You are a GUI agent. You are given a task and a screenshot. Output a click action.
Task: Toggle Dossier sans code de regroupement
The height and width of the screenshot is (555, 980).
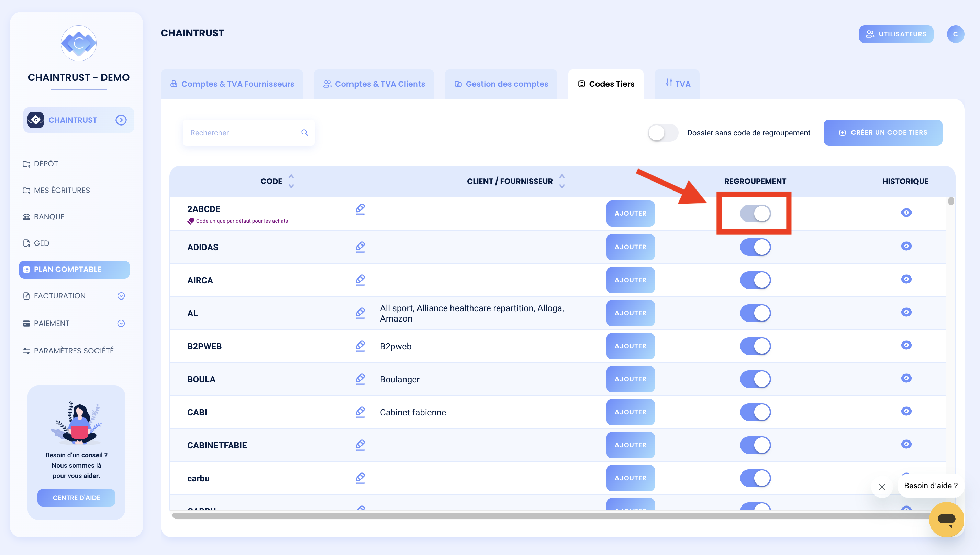663,133
